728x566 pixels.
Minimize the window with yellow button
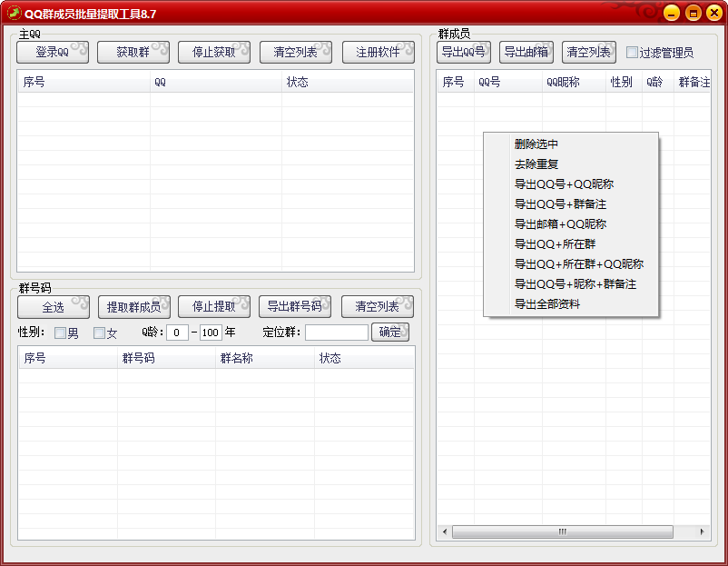click(x=672, y=13)
